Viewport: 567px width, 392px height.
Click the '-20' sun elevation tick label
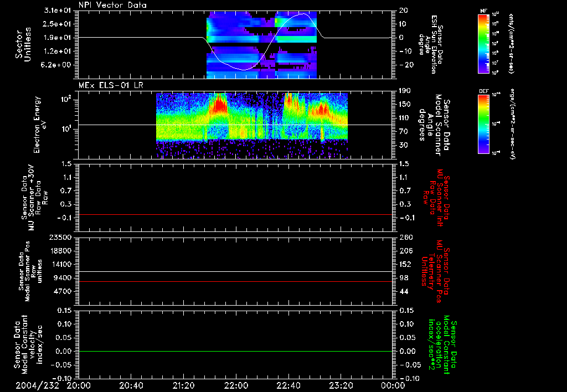click(x=406, y=65)
